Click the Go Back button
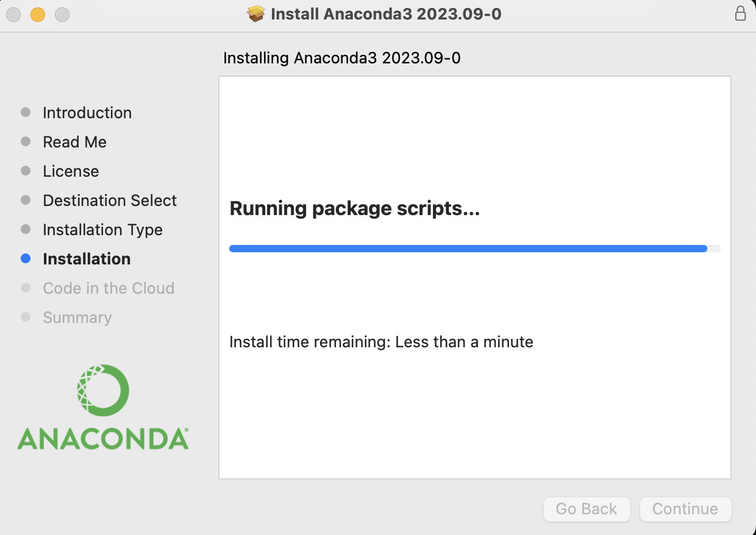The width and height of the screenshot is (756, 535). pyautogui.click(x=587, y=509)
